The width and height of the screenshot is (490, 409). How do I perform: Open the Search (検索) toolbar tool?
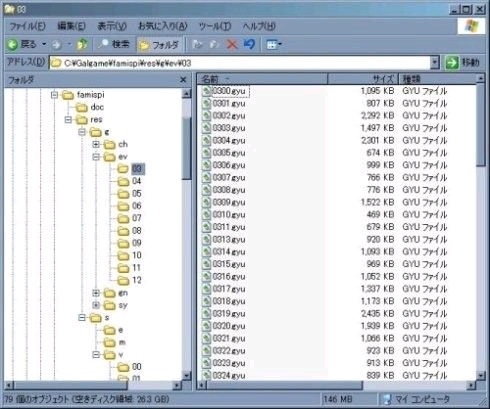click(x=115, y=44)
